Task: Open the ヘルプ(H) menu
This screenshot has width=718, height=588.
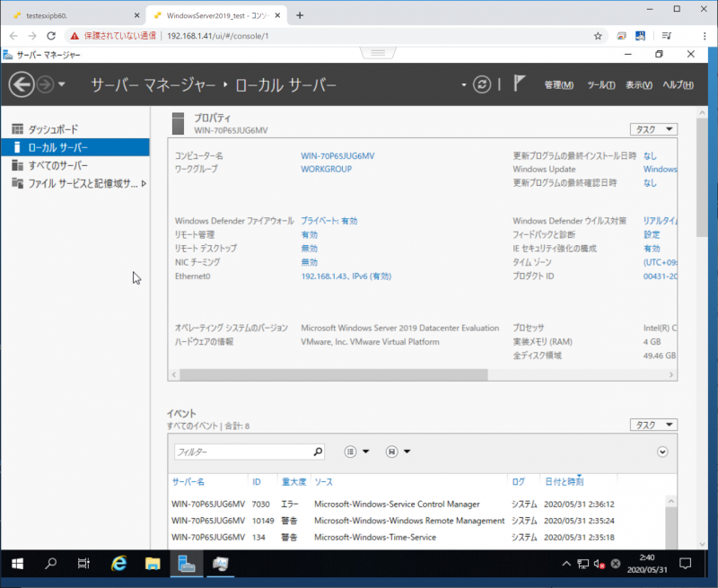Action: tap(679, 84)
